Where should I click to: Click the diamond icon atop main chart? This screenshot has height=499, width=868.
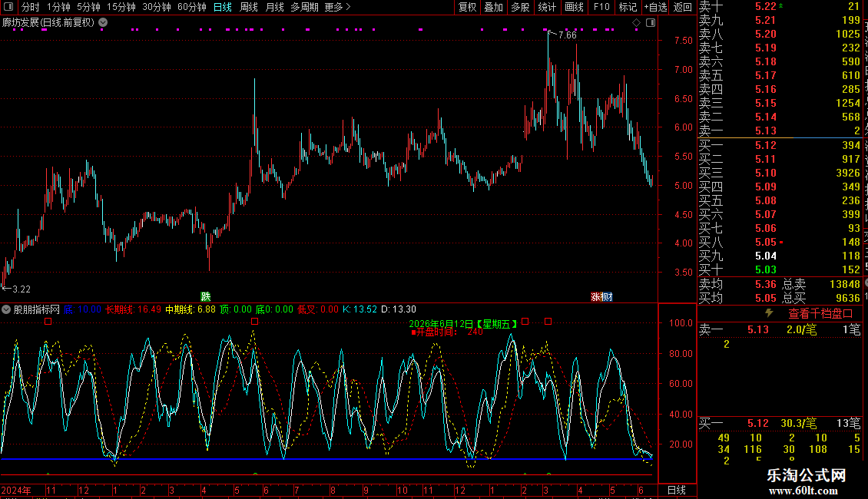point(636,23)
